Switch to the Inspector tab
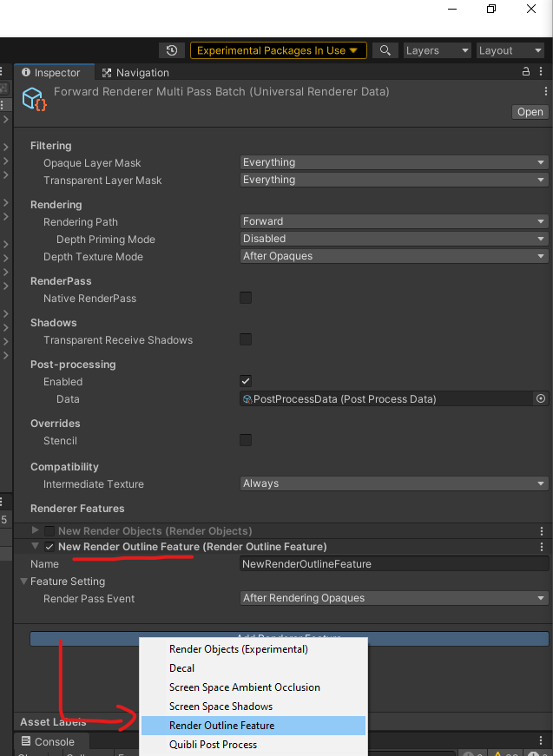Screen dimensions: 553x756 point(55,72)
